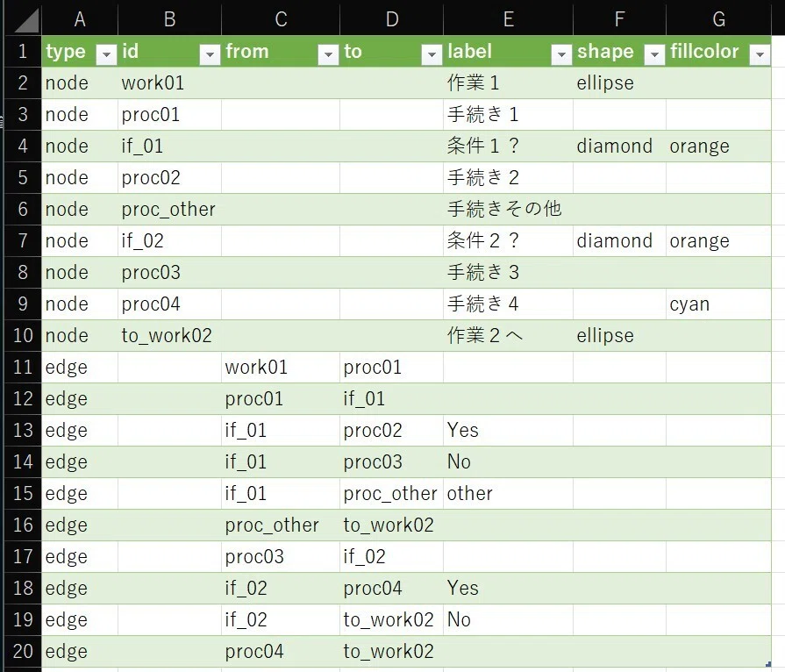Click the label cell '手続き１'
Viewport: 785px width, 672px height.
coord(508,115)
